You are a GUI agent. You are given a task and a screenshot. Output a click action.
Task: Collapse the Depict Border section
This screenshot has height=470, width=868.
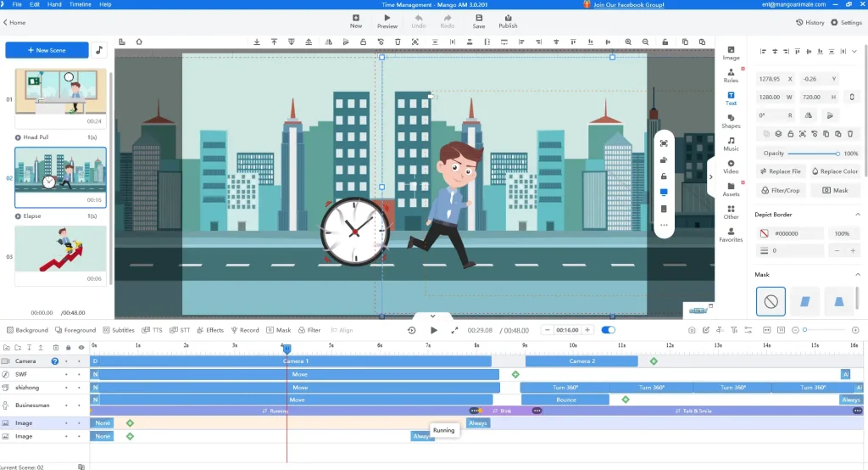point(857,214)
